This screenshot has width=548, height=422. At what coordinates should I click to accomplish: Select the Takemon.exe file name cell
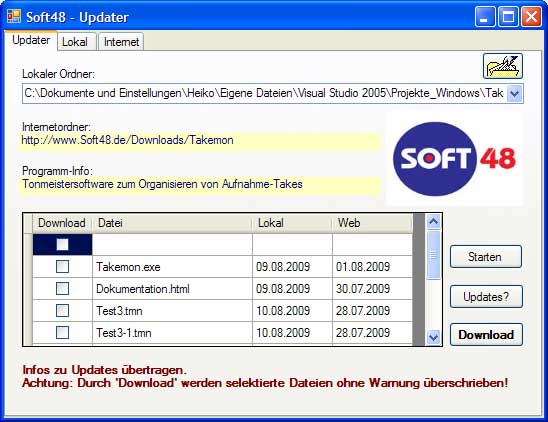pos(172,267)
